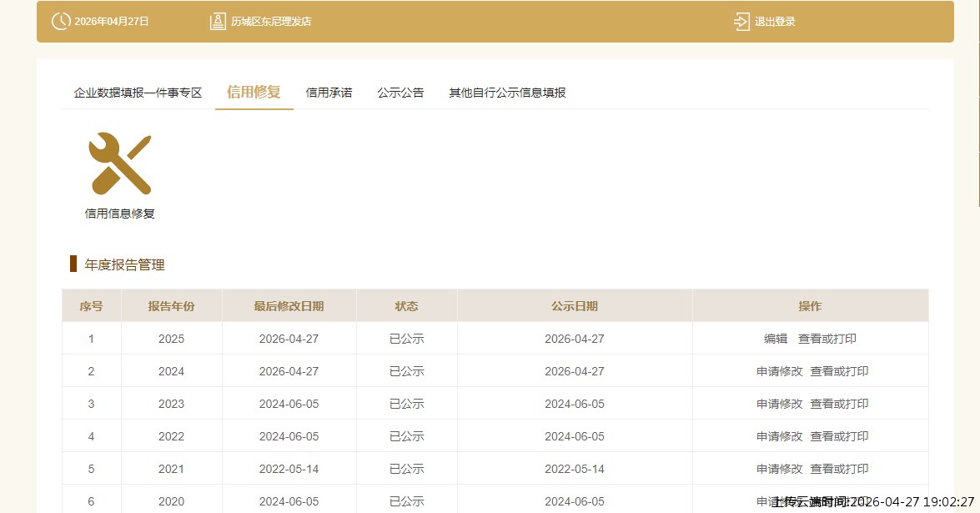The height and width of the screenshot is (513, 980).
Task: Switch to 企业数据填报一件事专区 tab
Action: point(138,93)
